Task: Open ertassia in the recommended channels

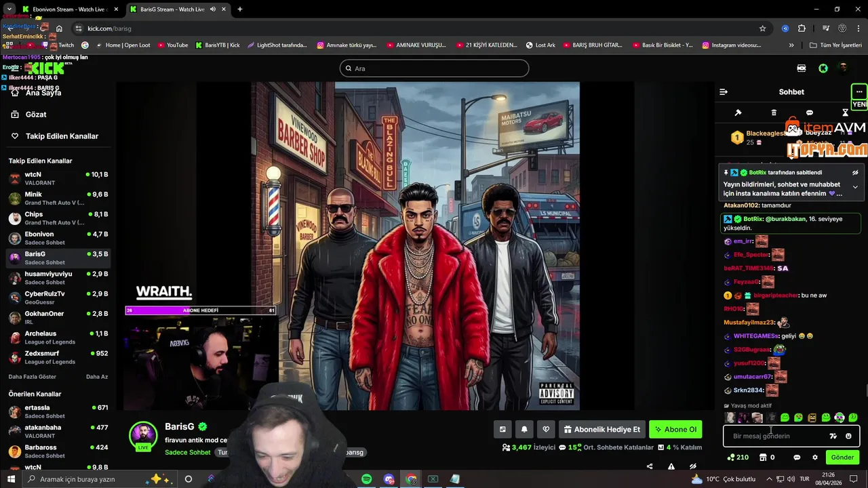Action: [58, 411]
